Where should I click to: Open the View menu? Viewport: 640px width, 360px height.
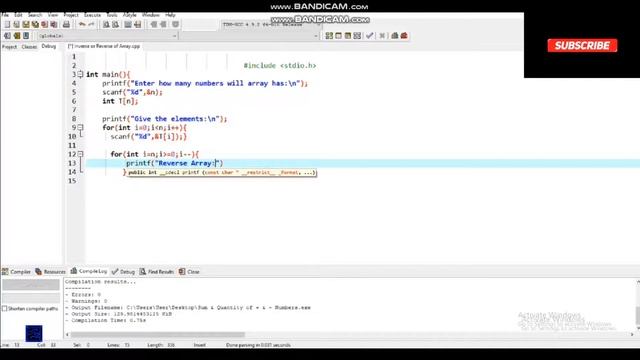point(53,15)
